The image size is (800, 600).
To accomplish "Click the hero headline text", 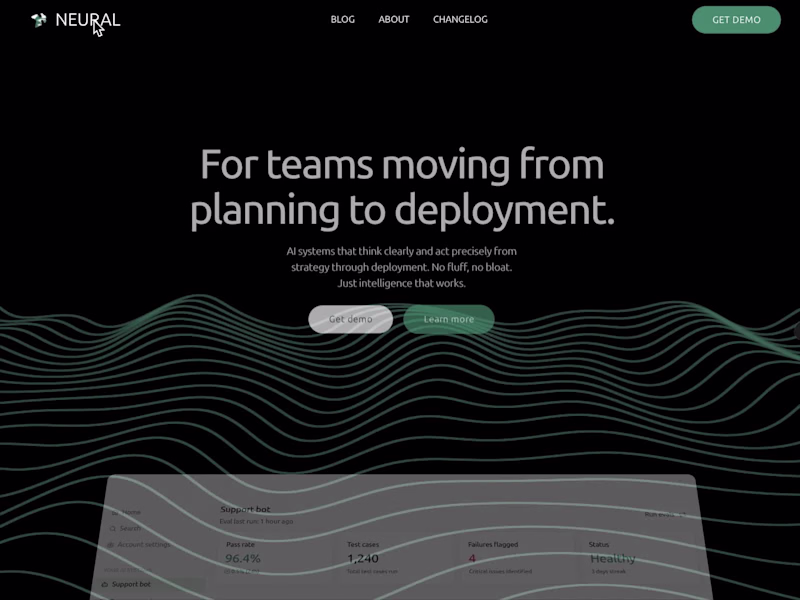I will click(x=402, y=187).
